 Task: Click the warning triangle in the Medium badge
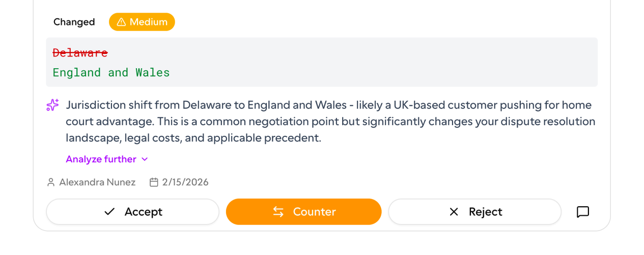pos(121,22)
